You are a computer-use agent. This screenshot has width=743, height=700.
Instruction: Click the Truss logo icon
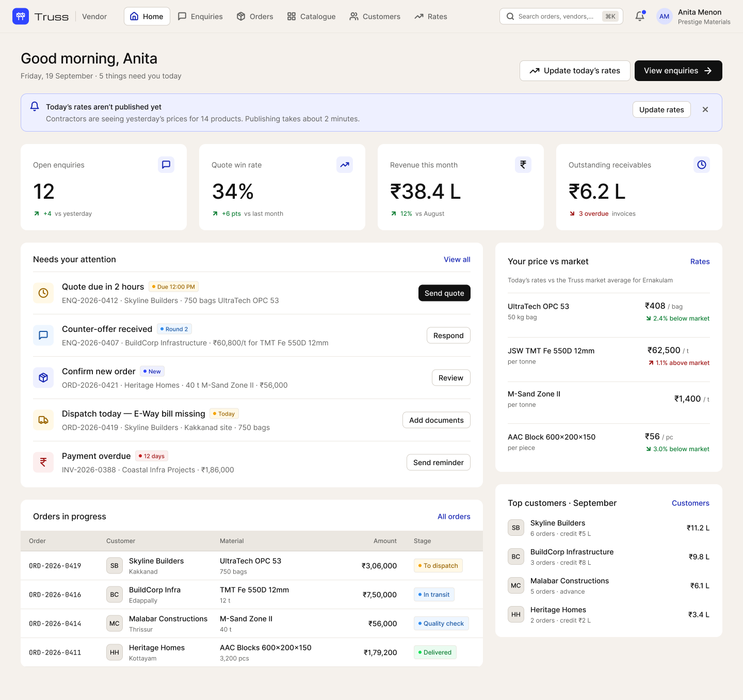(x=21, y=17)
